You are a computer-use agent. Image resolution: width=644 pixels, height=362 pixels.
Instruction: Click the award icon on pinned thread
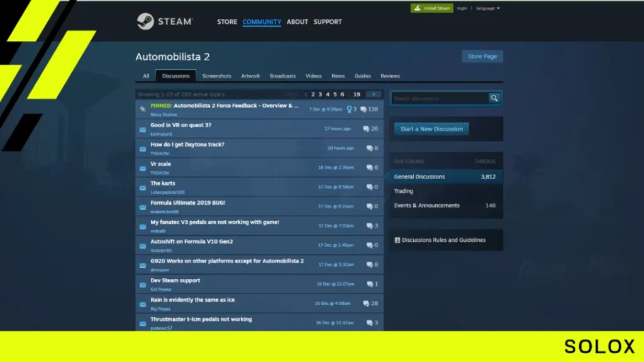(349, 109)
